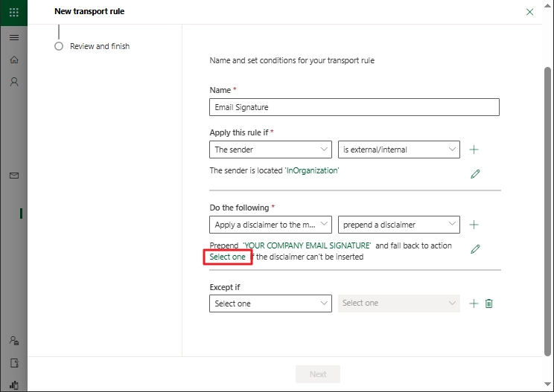Click the 'Except if' label
The height and width of the screenshot is (392, 554).
click(x=225, y=287)
